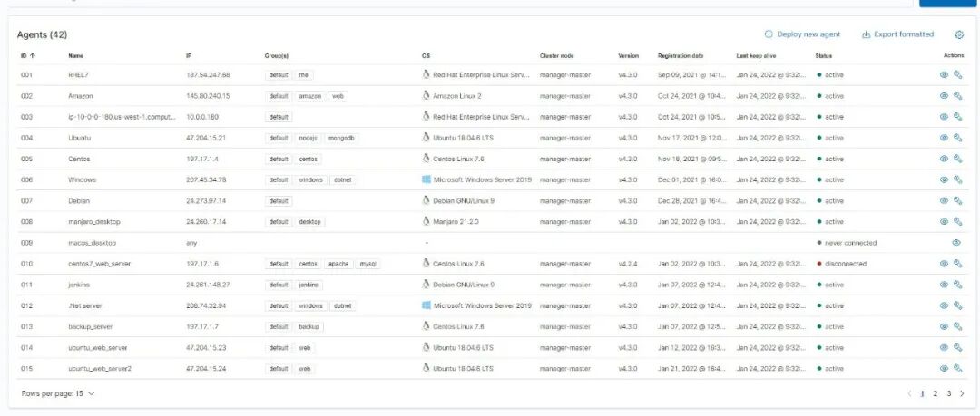The height and width of the screenshot is (416, 980).
Task: Click eye icon for macos_desktop agent
Action: coord(956,243)
